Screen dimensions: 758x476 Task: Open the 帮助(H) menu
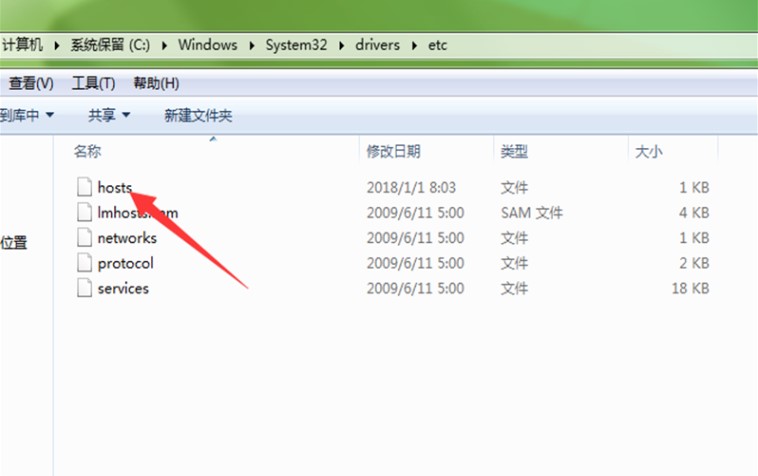click(x=156, y=83)
